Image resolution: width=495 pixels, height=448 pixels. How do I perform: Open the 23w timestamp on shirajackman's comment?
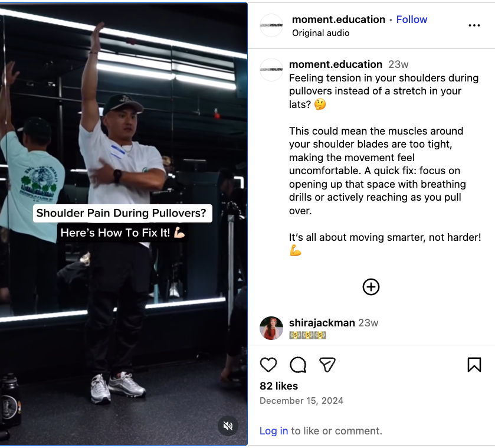click(368, 323)
